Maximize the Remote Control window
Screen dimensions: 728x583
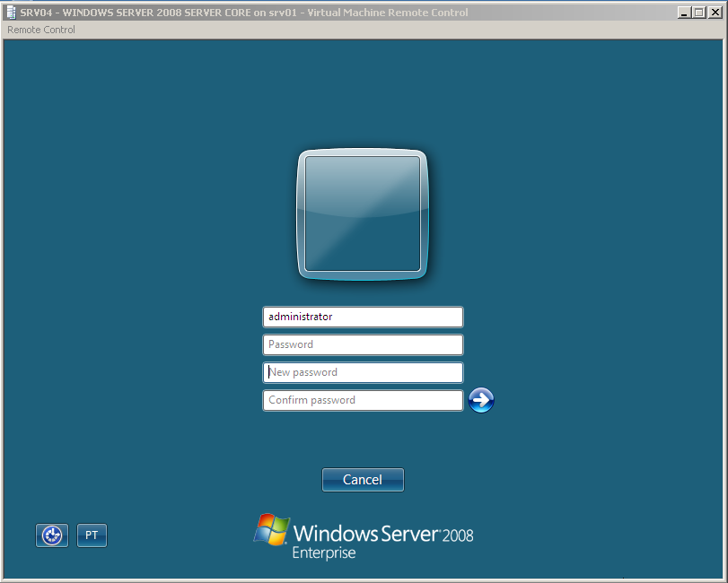(x=698, y=13)
